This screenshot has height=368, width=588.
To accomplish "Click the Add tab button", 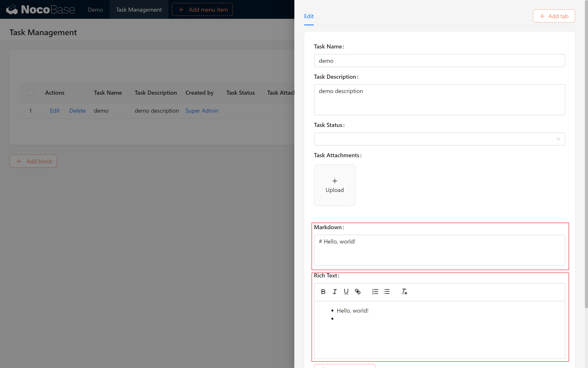I will (x=554, y=16).
